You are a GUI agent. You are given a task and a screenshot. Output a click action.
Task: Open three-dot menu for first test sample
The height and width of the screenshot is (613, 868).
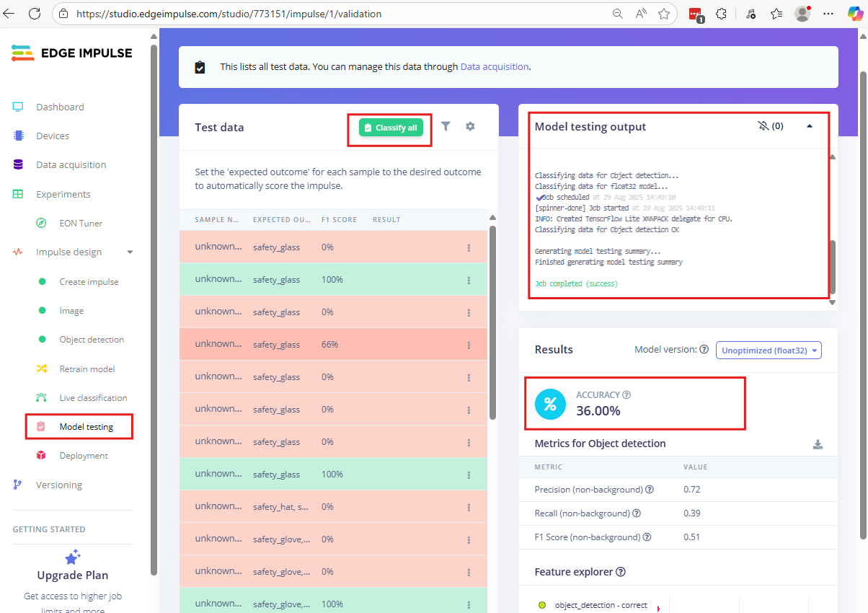(469, 247)
